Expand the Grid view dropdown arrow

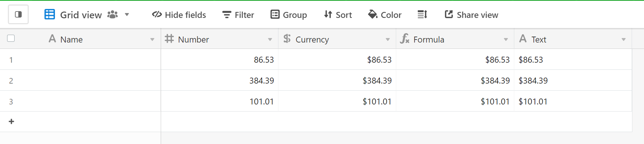click(x=127, y=15)
